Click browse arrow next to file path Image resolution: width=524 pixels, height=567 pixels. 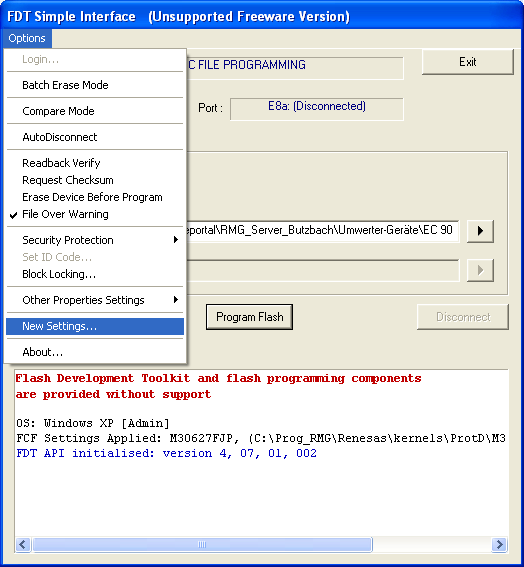coord(480,231)
